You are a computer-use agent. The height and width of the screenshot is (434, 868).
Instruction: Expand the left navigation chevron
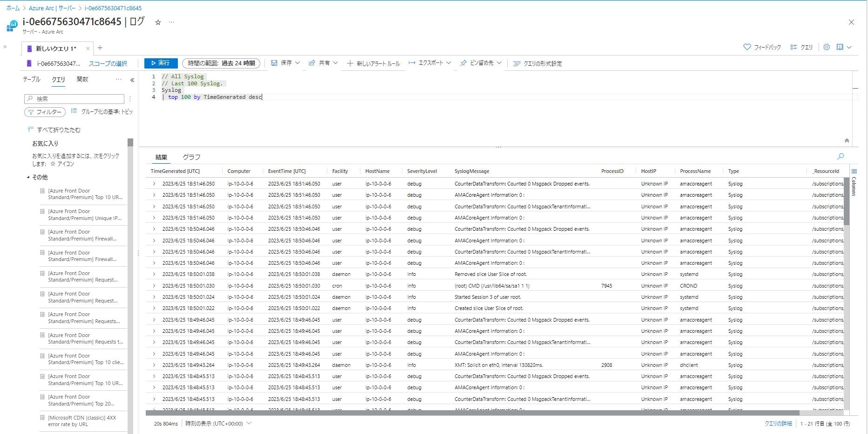point(5,47)
